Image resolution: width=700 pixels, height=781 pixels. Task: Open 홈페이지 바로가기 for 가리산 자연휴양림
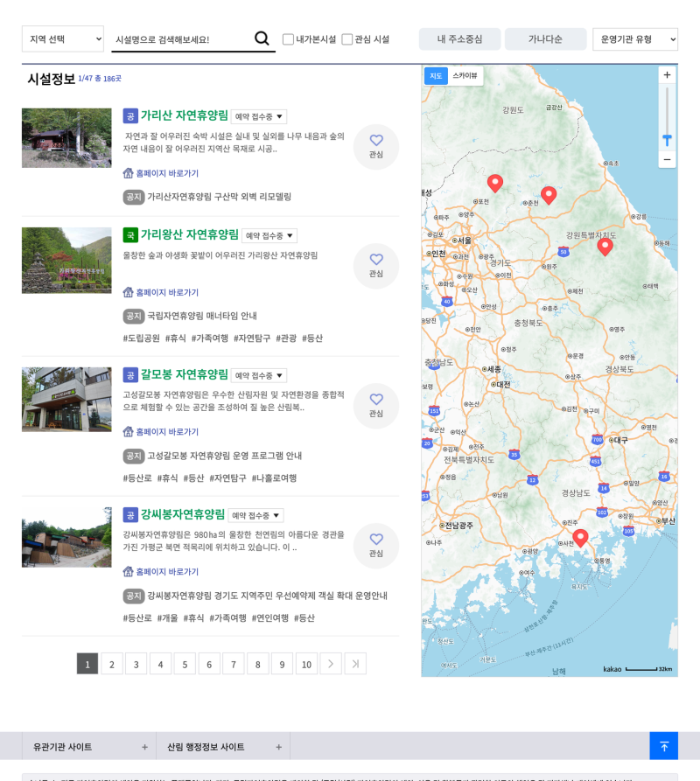[160, 173]
